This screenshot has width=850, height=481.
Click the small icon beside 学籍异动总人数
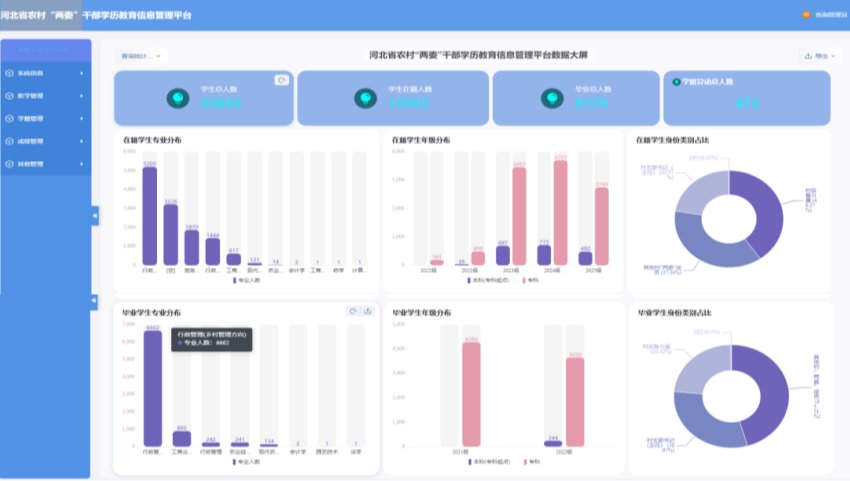[677, 82]
